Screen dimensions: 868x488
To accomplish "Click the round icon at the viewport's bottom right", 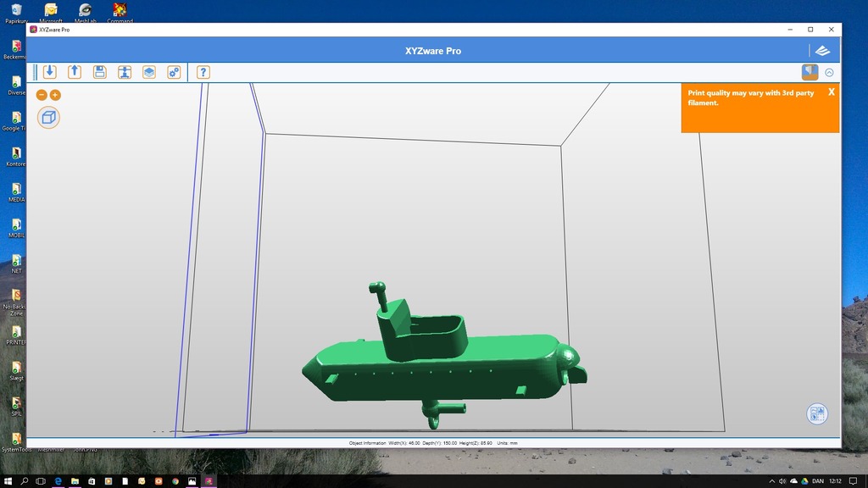I will pos(817,413).
